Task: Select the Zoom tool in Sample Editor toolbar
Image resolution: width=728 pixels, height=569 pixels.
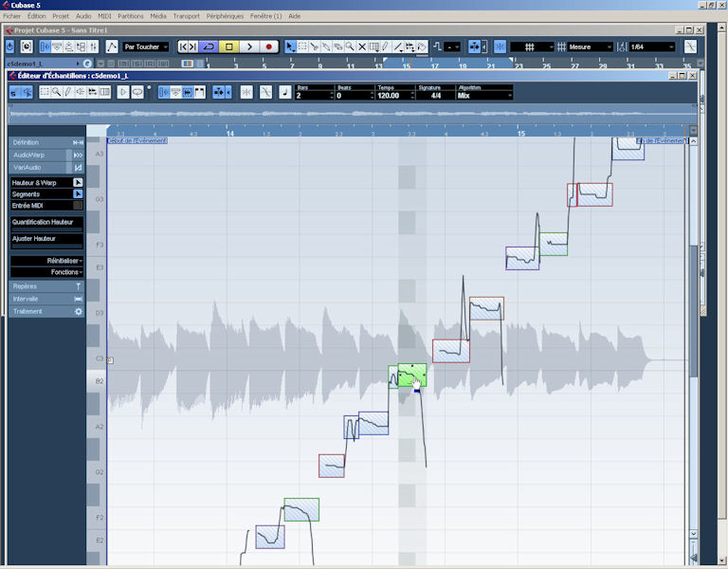Action: click(x=56, y=92)
